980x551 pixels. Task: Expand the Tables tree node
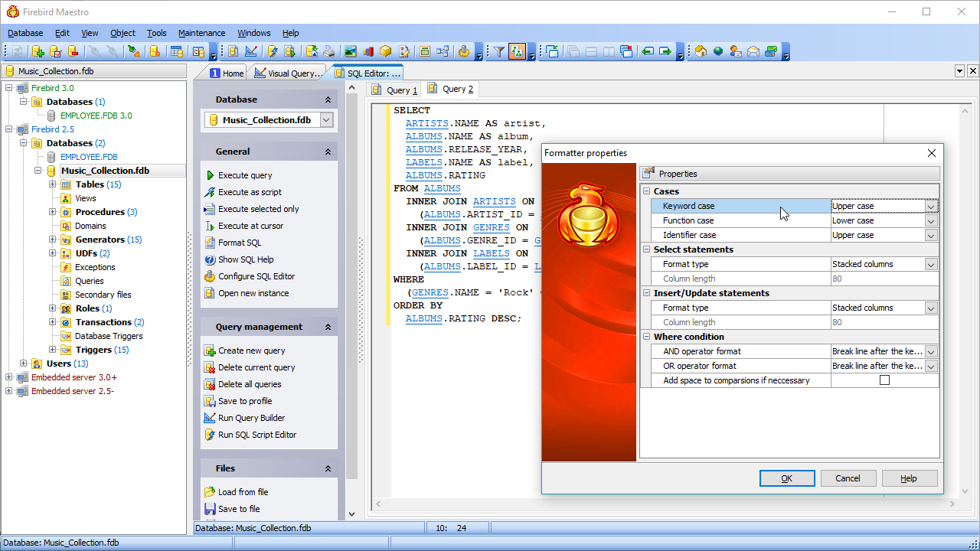pyautogui.click(x=53, y=184)
